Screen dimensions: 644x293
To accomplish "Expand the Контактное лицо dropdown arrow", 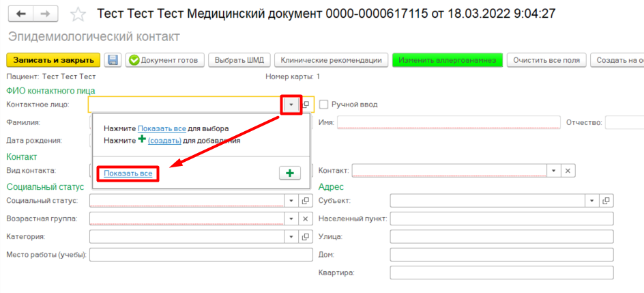I will tap(291, 104).
